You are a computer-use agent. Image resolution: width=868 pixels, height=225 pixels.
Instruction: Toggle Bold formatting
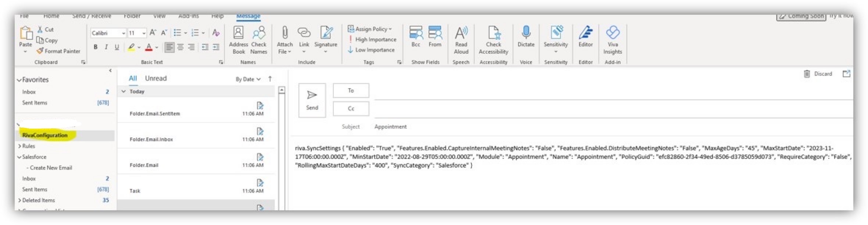click(x=96, y=47)
